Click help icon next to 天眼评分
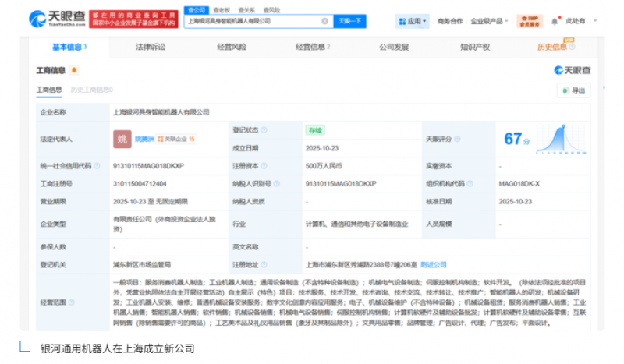The width and height of the screenshot is (624, 364). tap(457, 139)
